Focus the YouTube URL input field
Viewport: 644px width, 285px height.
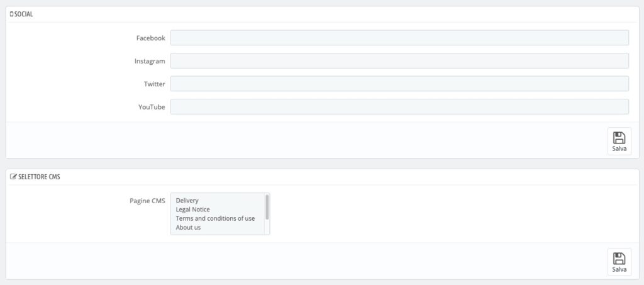click(x=399, y=107)
